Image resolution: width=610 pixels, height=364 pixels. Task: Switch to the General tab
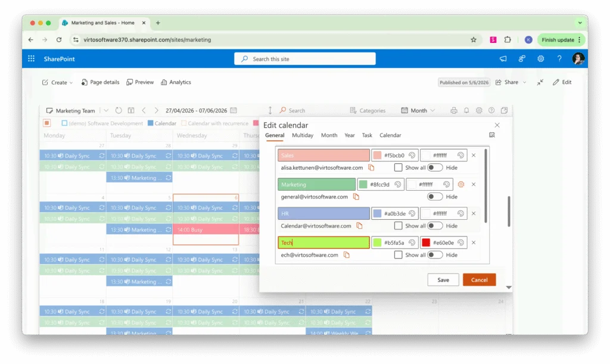275,135
